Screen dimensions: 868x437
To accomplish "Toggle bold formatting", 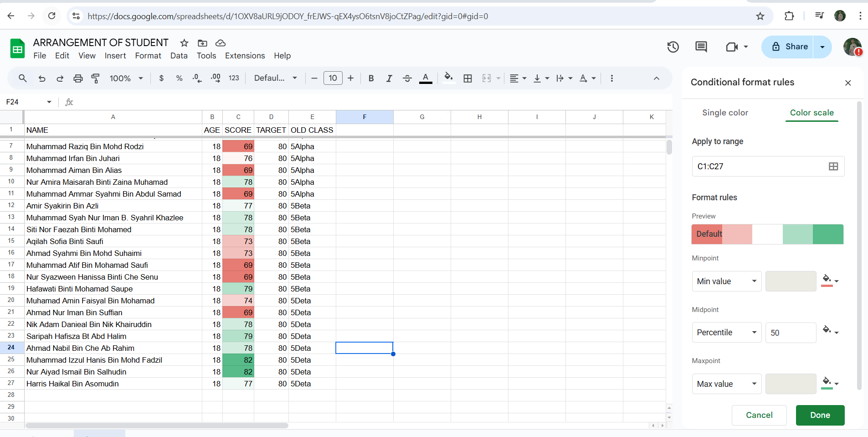I will pos(371,78).
